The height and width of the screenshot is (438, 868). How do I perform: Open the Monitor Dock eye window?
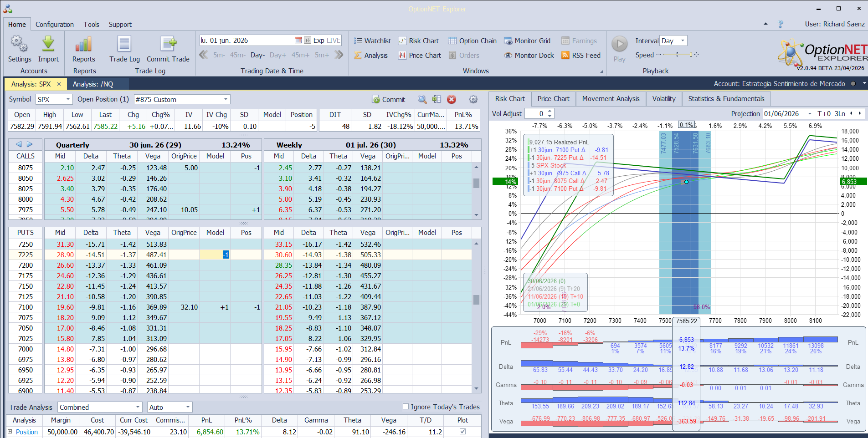529,55
